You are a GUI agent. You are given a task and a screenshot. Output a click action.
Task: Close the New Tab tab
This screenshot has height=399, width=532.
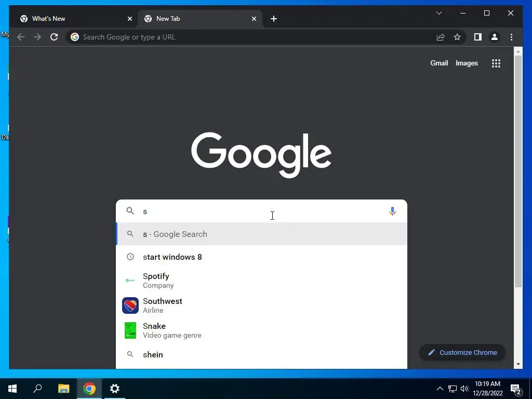coord(254,19)
